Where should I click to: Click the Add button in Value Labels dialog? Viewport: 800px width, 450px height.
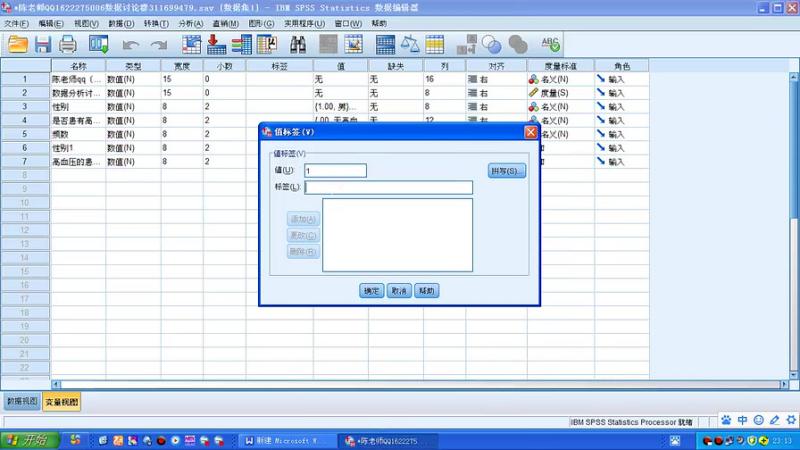tap(303, 219)
